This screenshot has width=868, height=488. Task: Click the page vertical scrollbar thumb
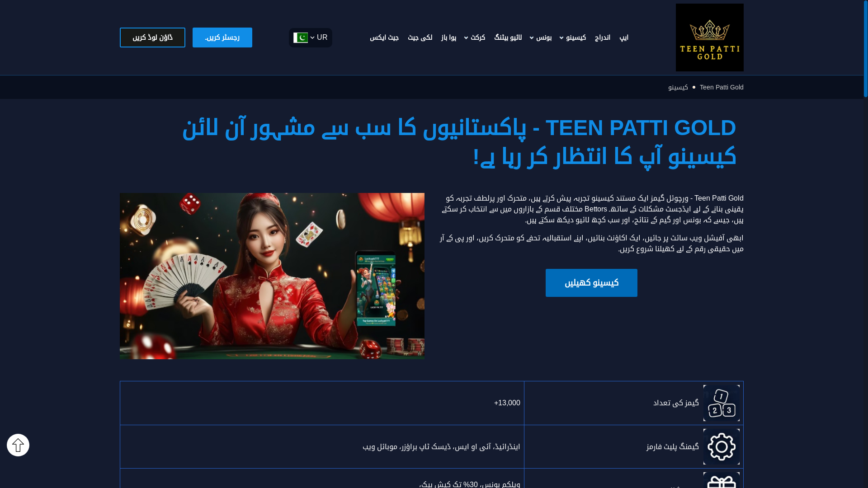pos(866,49)
